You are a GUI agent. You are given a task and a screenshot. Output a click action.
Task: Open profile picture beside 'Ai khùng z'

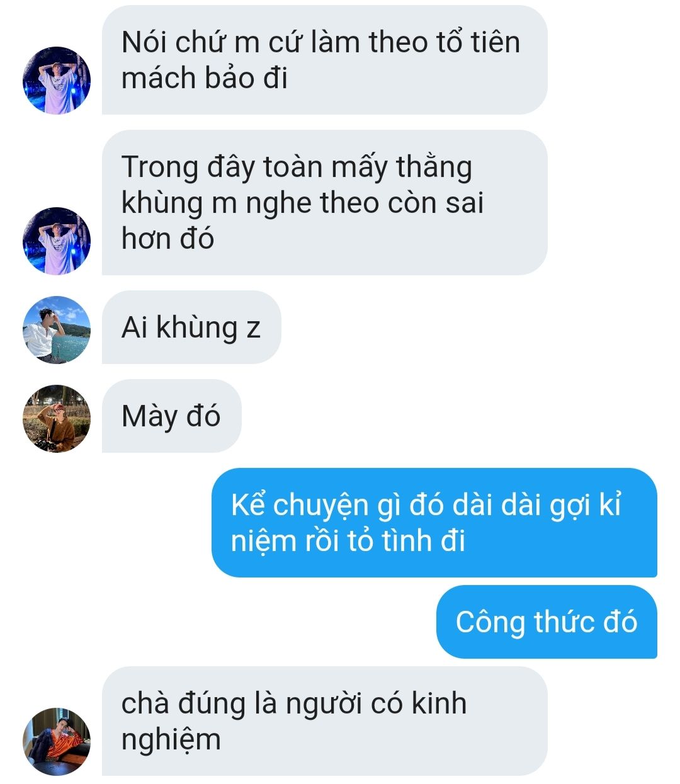pos(57,329)
